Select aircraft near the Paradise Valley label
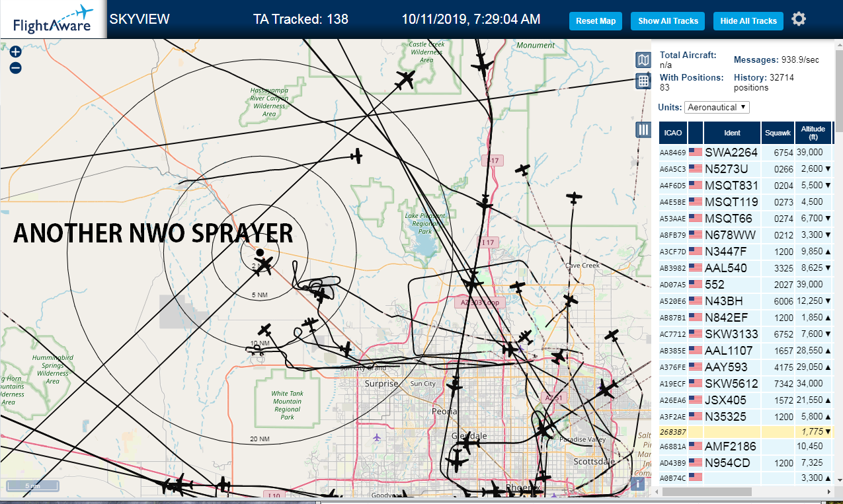 coord(545,430)
